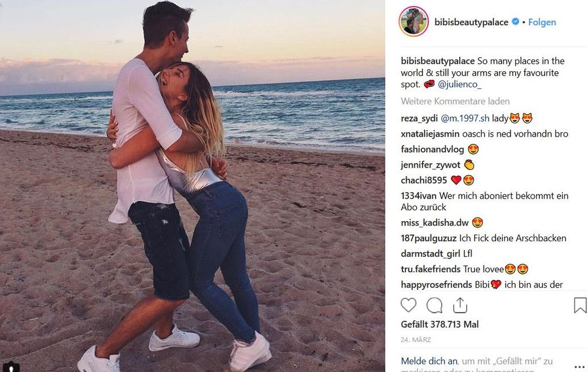Viewport: 588px width, 372px height.
Task: Open the bibisbeautypalace username in the header
Action: click(471, 22)
